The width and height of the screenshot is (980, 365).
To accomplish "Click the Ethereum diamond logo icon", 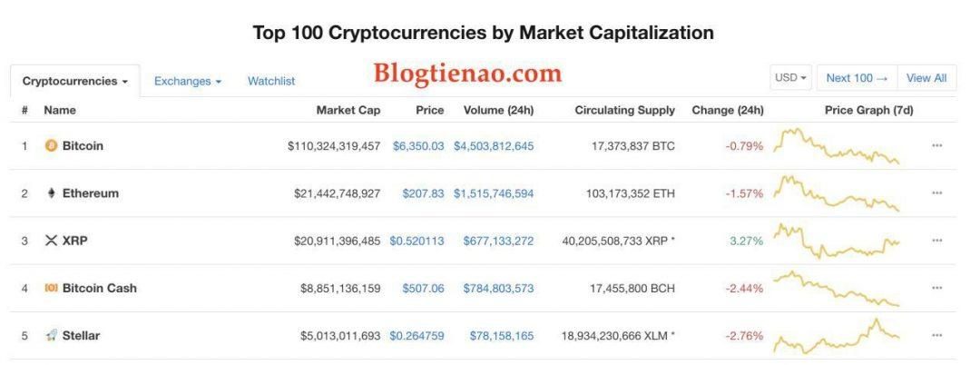I will click(x=51, y=193).
